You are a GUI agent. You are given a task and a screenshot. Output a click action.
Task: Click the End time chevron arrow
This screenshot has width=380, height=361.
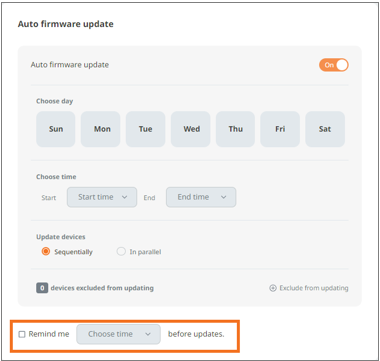point(224,197)
